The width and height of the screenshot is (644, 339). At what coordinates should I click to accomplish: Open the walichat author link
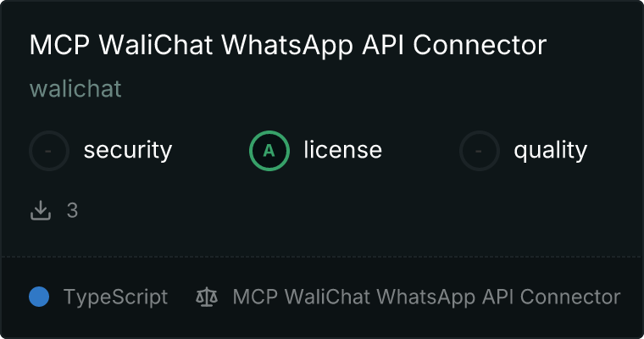pos(75,89)
